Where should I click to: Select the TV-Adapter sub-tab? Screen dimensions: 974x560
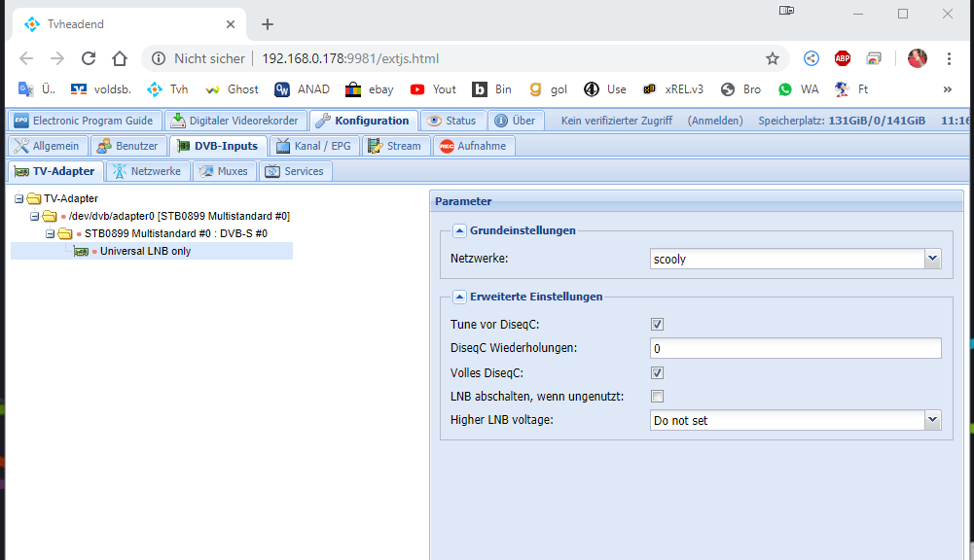pyautogui.click(x=55, y=171)
